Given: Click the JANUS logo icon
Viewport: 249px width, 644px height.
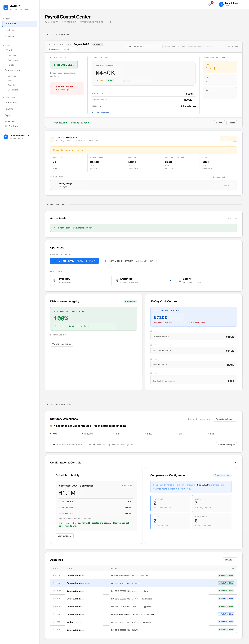Looking at the screenshot, I should click(5, 8).
